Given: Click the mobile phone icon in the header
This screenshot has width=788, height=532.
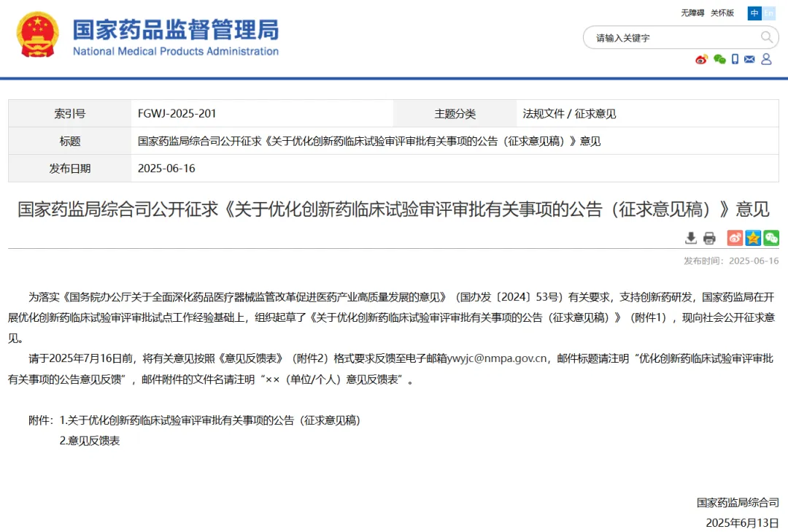Looking at the screenshot, I should click(735, 59).
